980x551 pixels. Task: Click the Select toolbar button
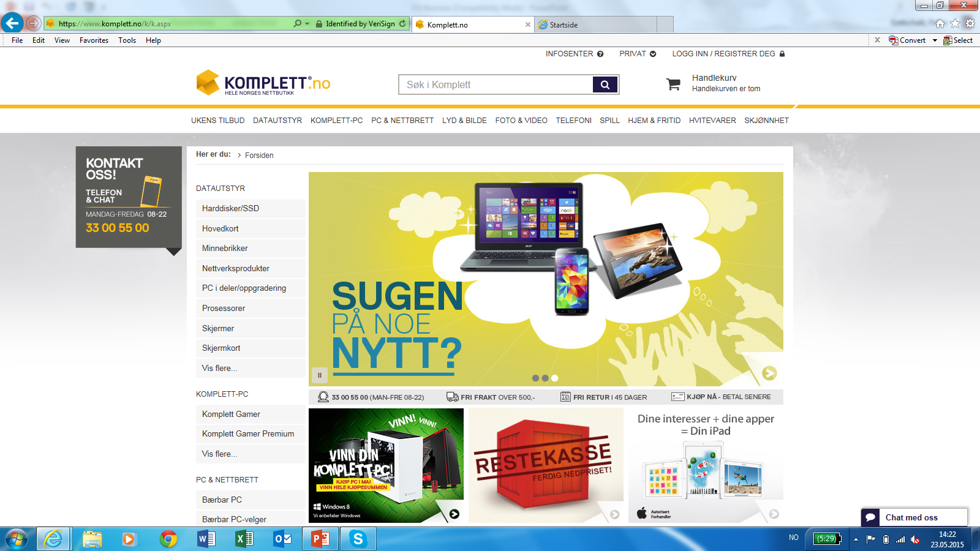click(958, 40)
